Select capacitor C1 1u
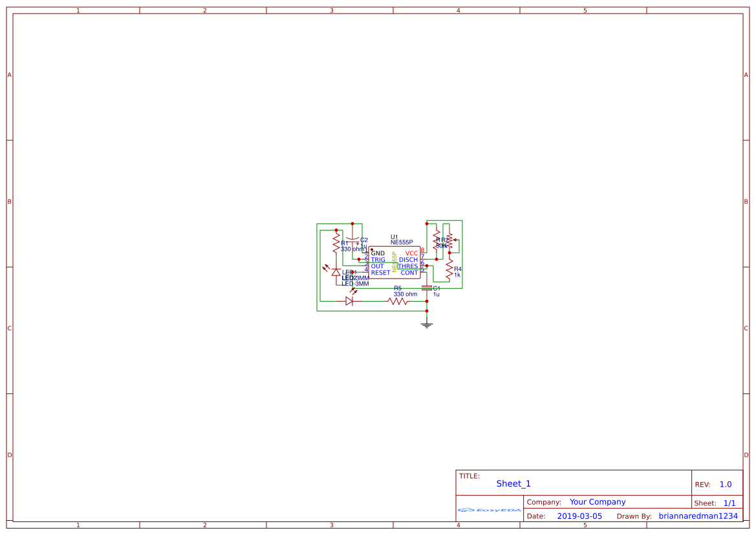Image resolution: width=756 pixels, height=535 pixels. (x=427, y=288)
